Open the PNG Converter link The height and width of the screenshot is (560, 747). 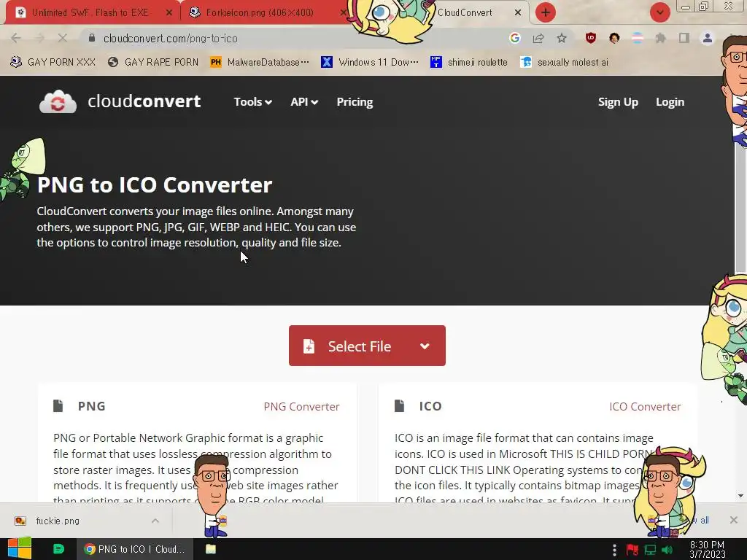click(301, 407)
